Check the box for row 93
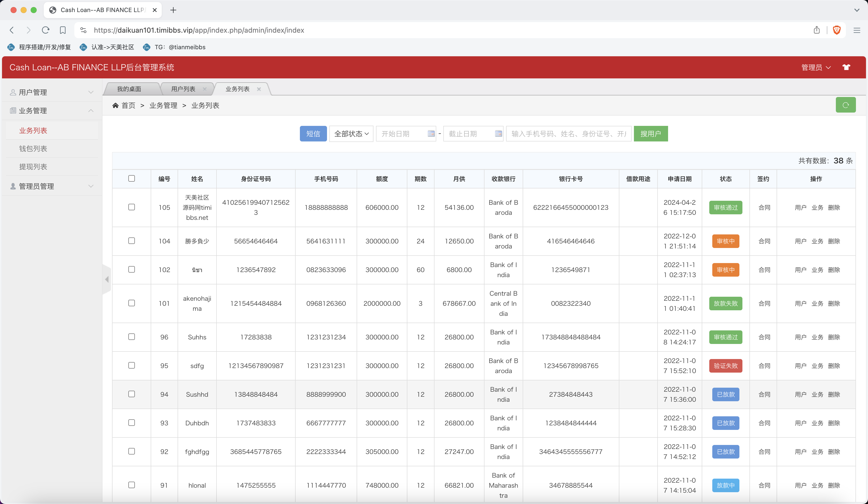The width and height of the screenshot is (868, 504). tap(132, 423)
